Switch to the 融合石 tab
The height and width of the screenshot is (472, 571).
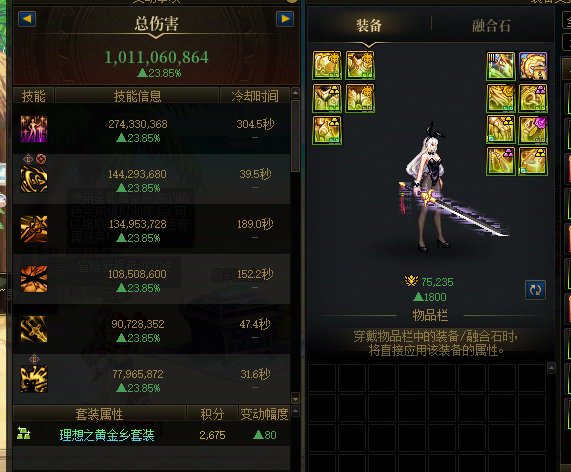pyautogui.click(x=491, y=25)
